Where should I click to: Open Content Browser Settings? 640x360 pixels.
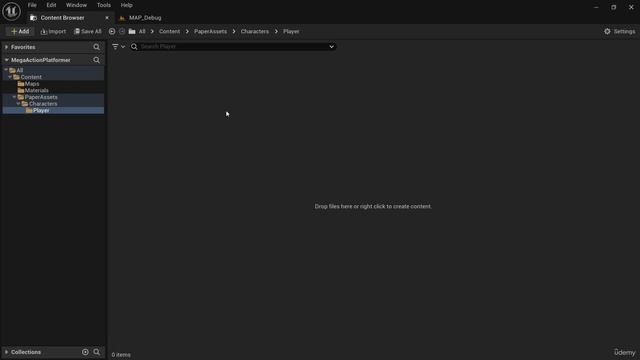(x=619, y=31)
